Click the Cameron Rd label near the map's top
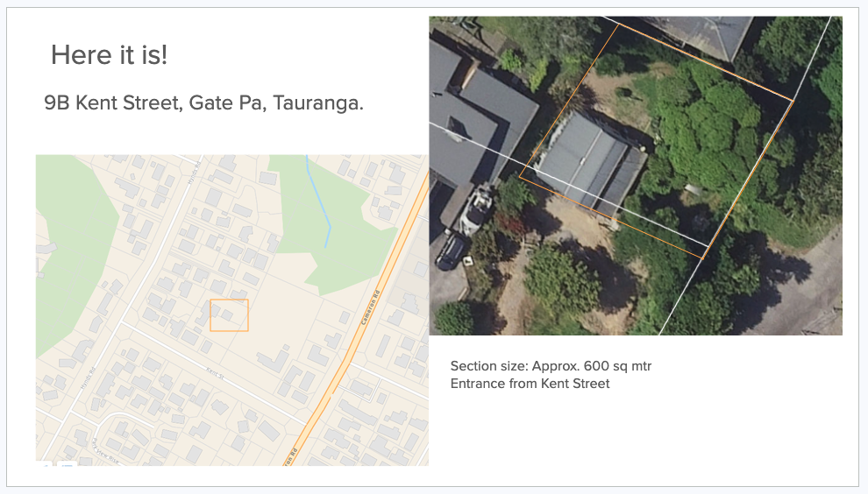The width and height of the screenshot is (868, 494). click(x=370, y=307)
